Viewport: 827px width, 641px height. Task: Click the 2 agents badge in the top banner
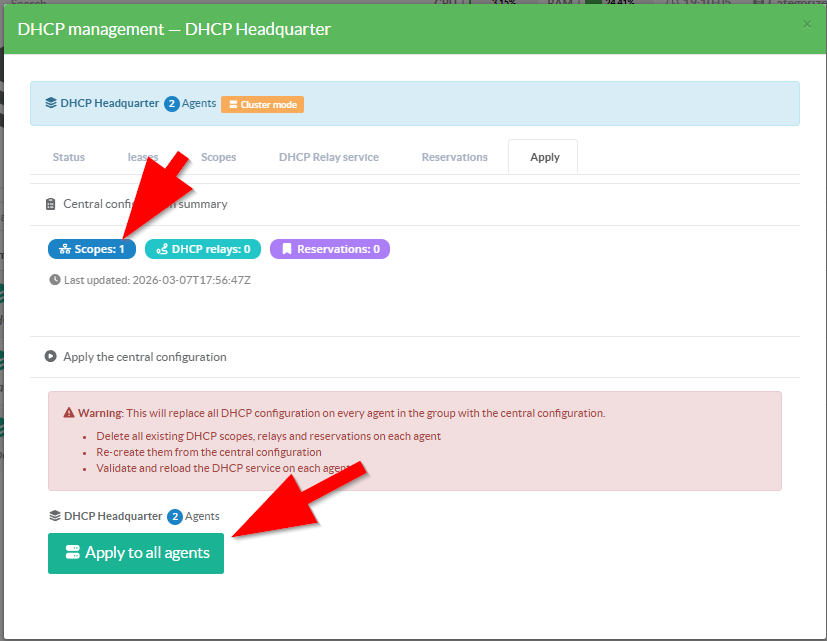(x=171, y=104)
